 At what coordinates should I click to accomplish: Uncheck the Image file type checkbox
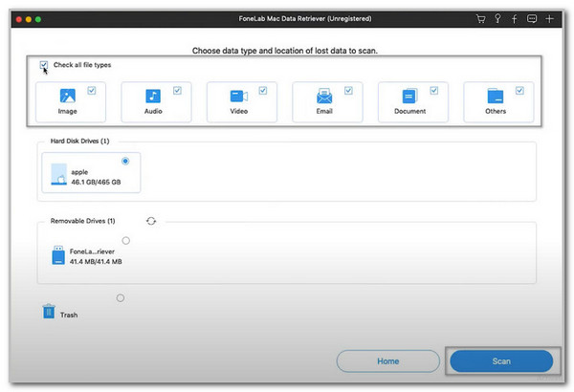92,91
